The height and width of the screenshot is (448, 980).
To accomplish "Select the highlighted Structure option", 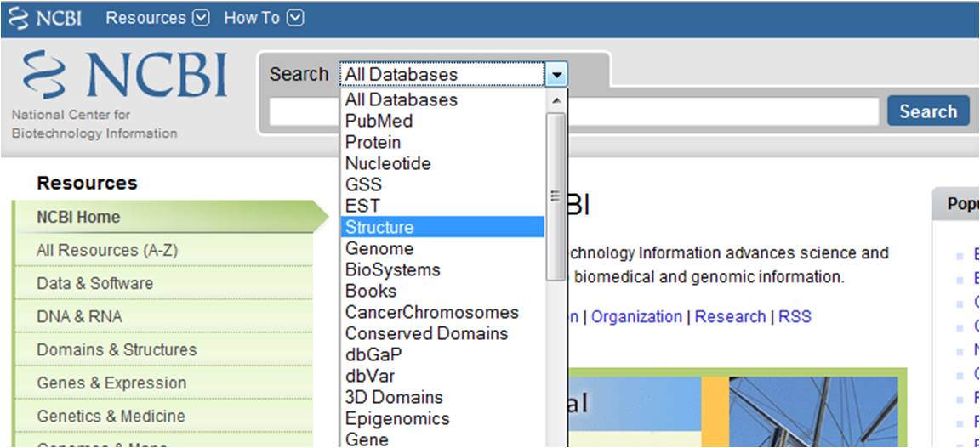I will 443,228.
